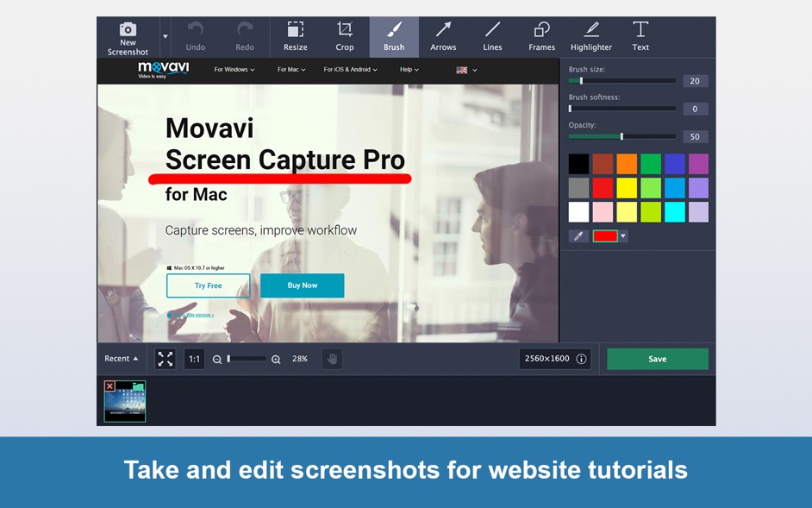Screen dimensions: 812x508
Task: Undo the last edit
Action: pos(195,37)
